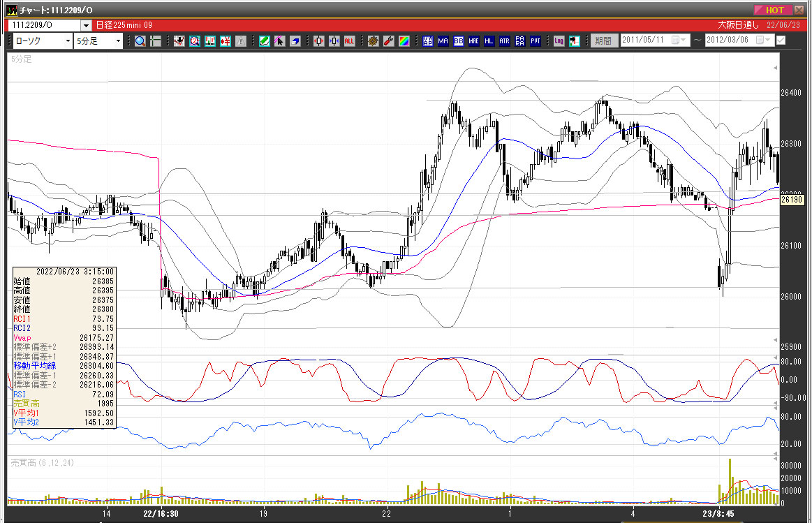Toggle the HL high-low indicator button
This screenshot has height=523, width=812.
(489, 41)
